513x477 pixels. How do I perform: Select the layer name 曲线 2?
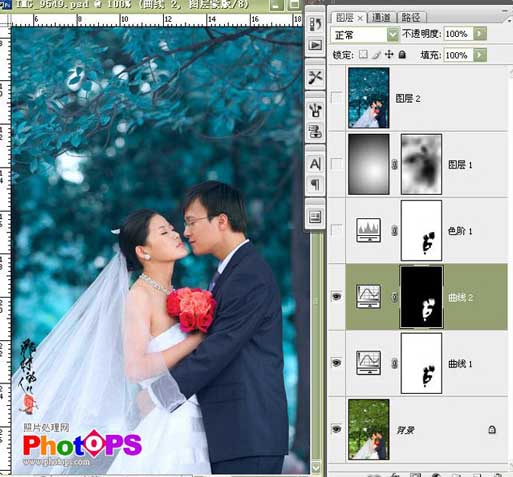(460, 297)
